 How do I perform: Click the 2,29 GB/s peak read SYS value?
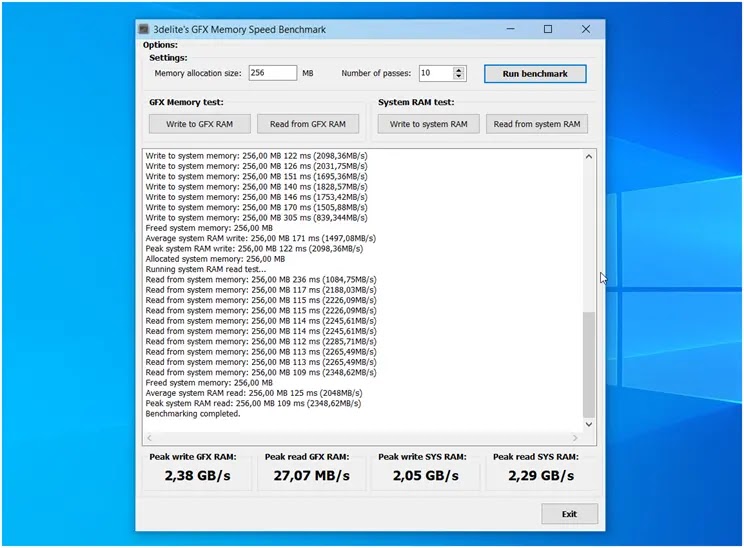pyautogui.click(x=541, y=475)
